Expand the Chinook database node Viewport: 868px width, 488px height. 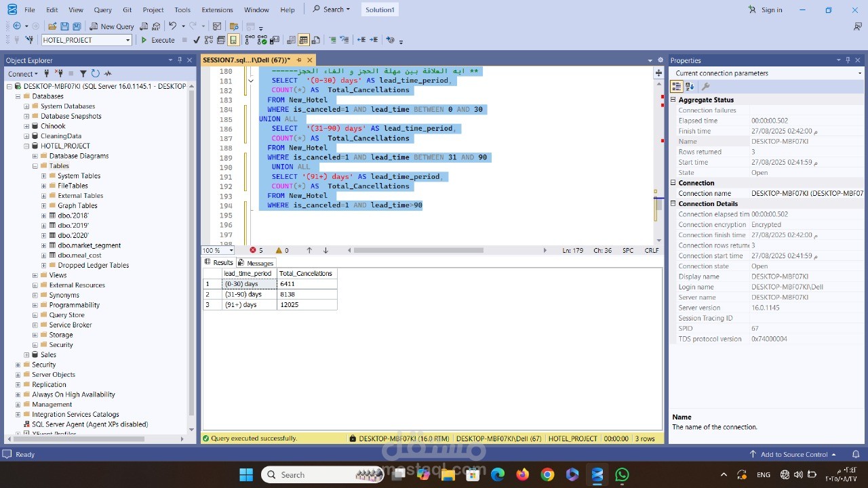26,126
